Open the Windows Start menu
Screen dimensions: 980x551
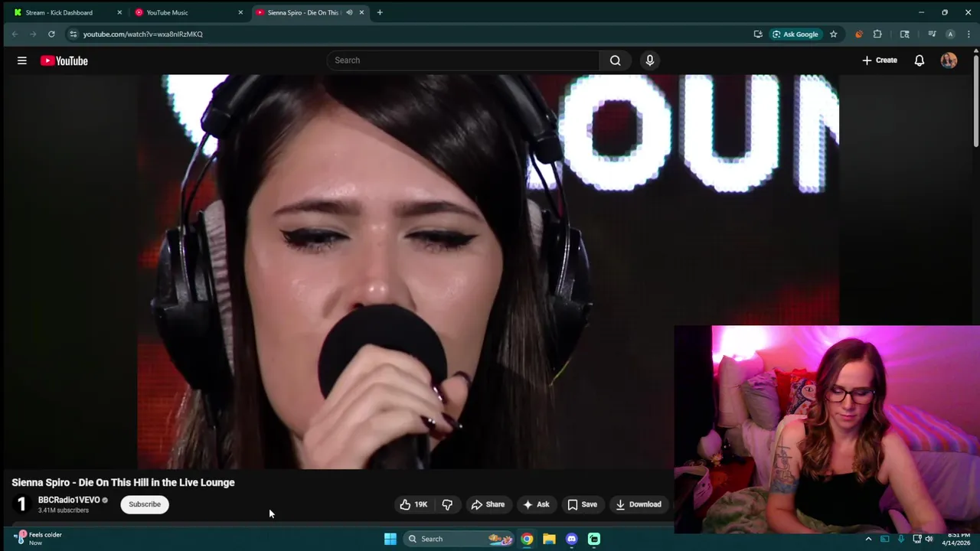pyautogui.click(x=390, y=539)
